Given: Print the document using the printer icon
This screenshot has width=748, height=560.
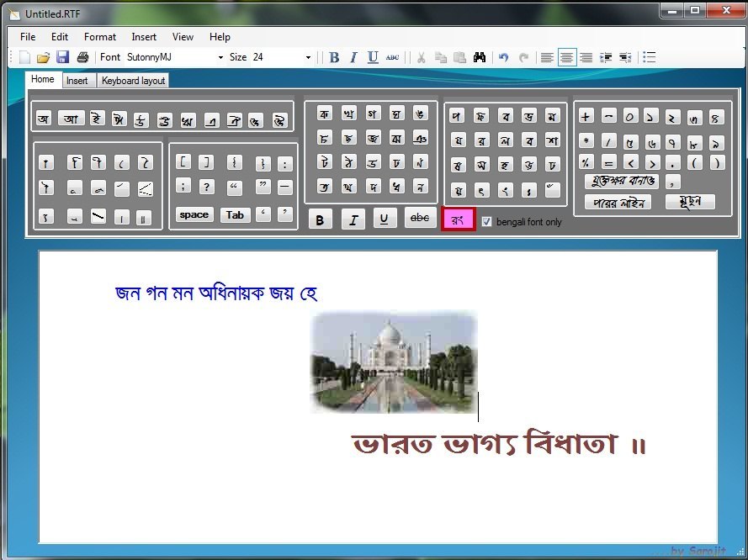Looking at the screenshot, I should [82, 56].
